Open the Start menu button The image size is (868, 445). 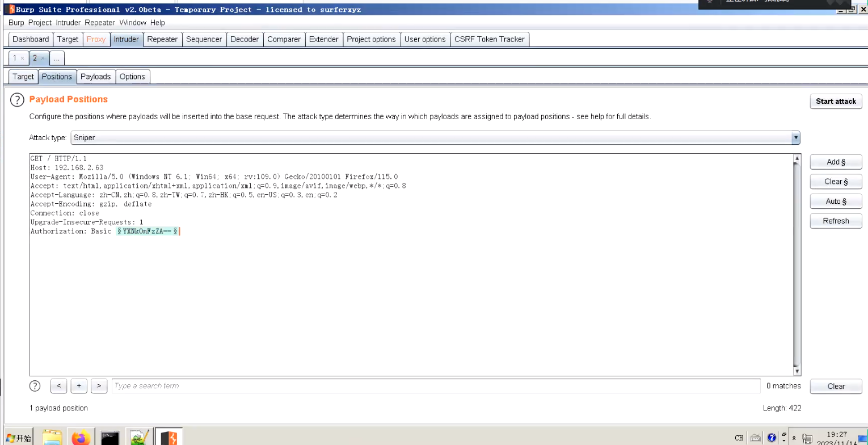pos(19,438)
